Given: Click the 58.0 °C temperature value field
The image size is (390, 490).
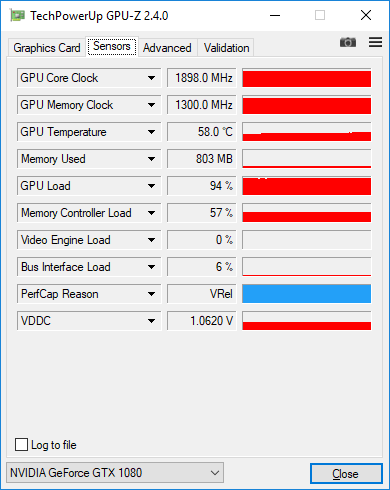Looking at the screenshot, I should (201, 132).
